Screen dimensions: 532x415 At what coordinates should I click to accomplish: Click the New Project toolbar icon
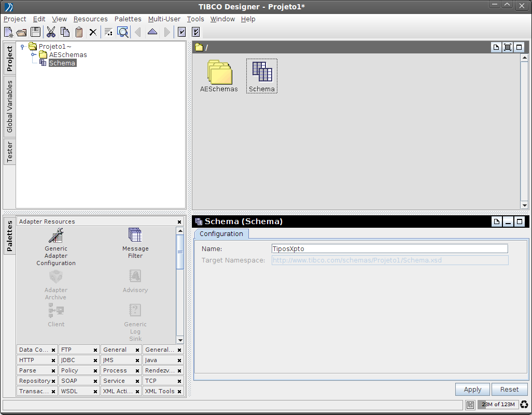tap(8, 32)
